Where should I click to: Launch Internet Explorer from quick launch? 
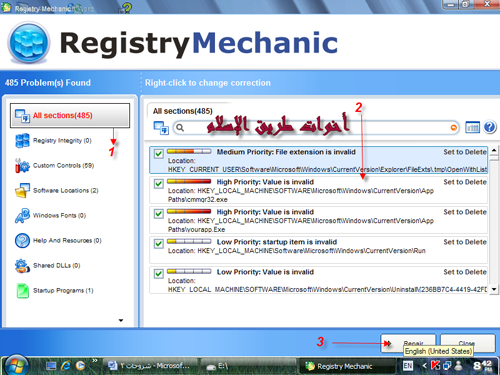pos(66,366)
